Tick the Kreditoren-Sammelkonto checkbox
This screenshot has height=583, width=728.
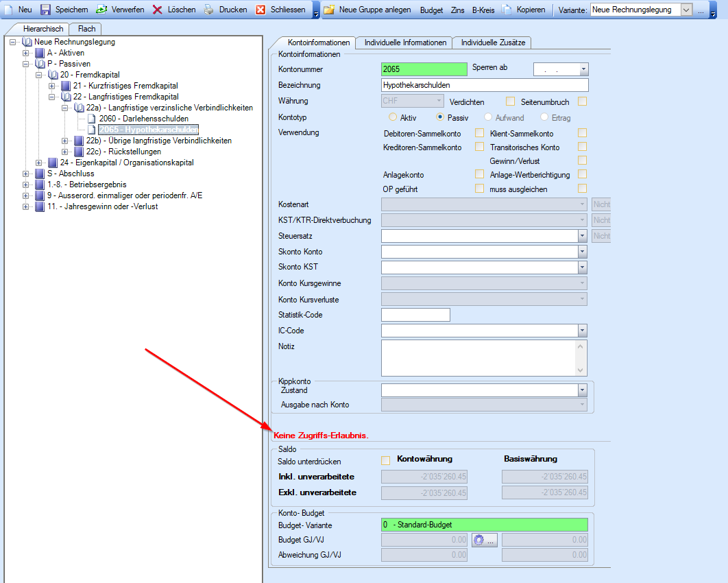click(480, 147)
